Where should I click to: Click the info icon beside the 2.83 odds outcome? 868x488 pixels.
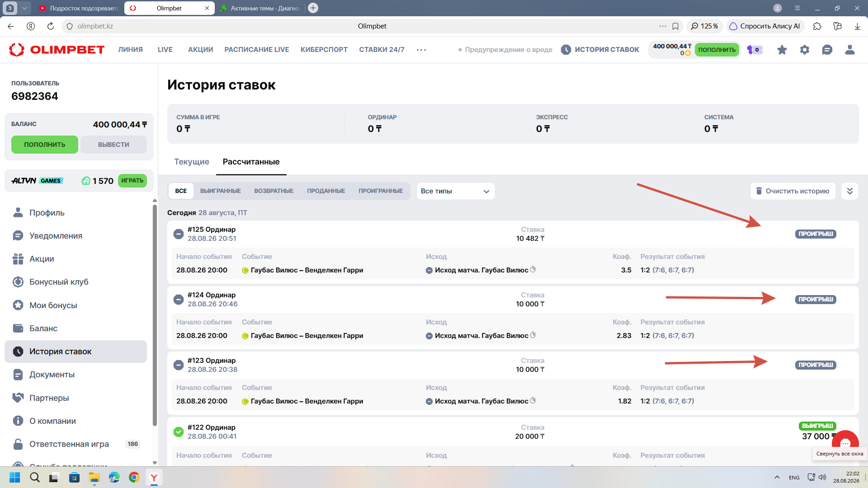click(x=533, y=335)
